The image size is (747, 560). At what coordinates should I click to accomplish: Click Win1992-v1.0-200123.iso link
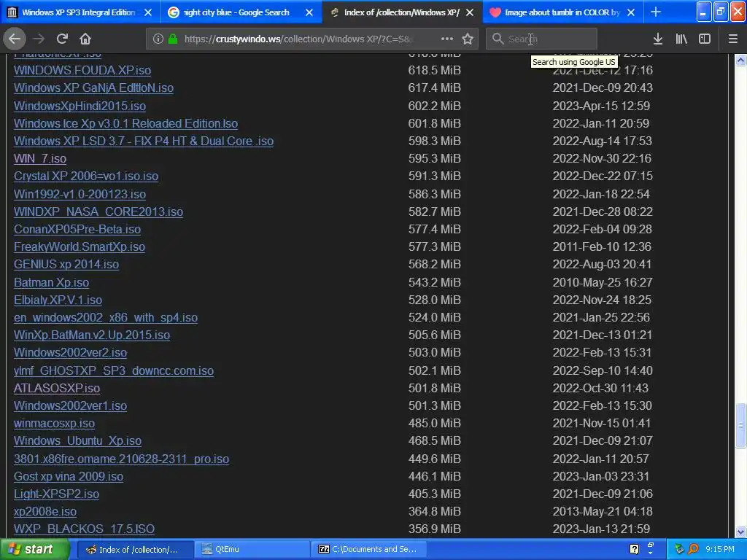coord(80,194)
